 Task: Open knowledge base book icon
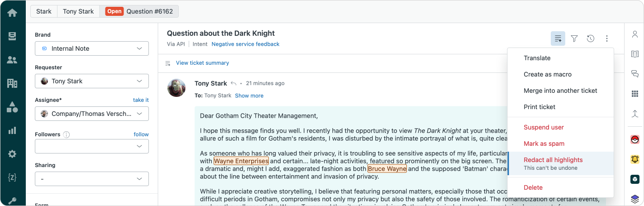tap(634, 54)
